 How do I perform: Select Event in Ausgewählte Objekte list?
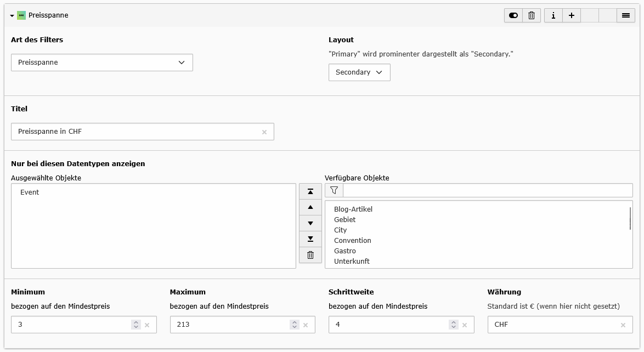(30, 192)
